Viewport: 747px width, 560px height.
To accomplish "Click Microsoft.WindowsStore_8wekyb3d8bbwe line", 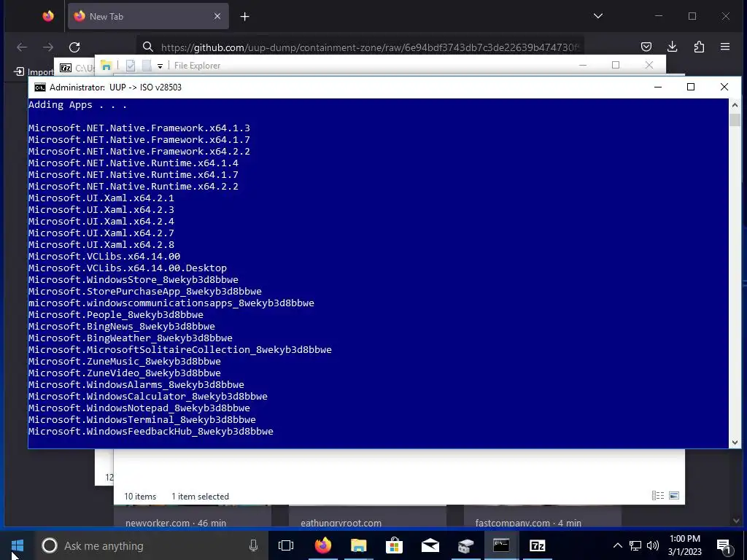I will [133, 279].
